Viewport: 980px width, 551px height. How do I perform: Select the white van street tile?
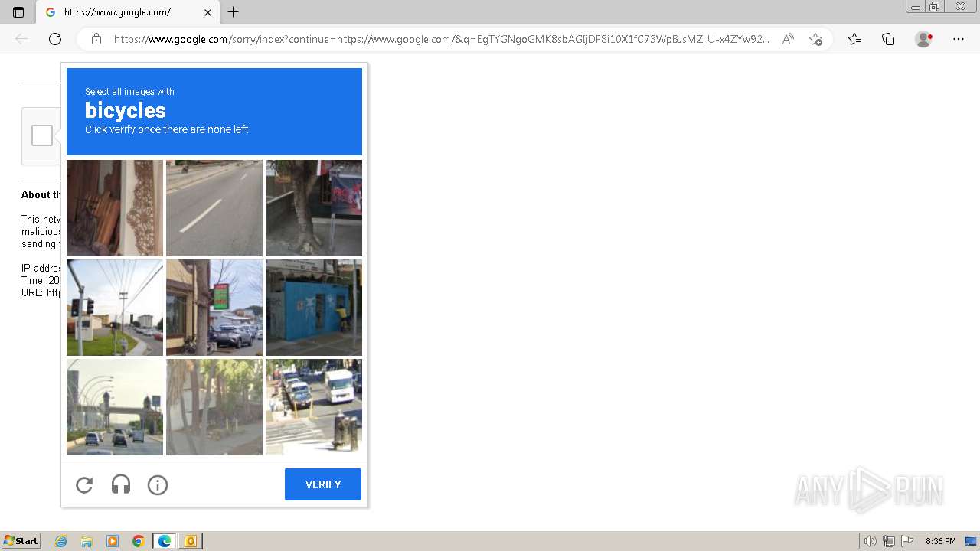tap(314, 407)
